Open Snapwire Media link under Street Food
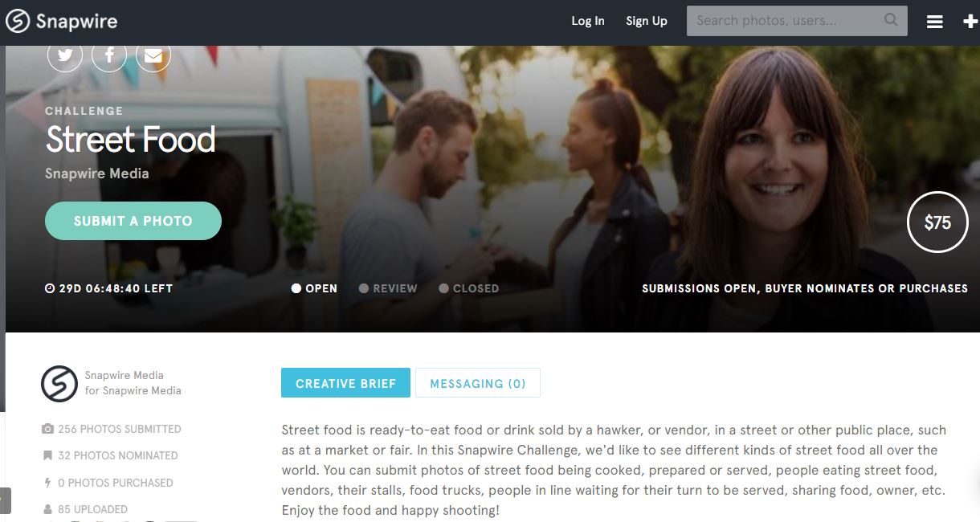 97,173
